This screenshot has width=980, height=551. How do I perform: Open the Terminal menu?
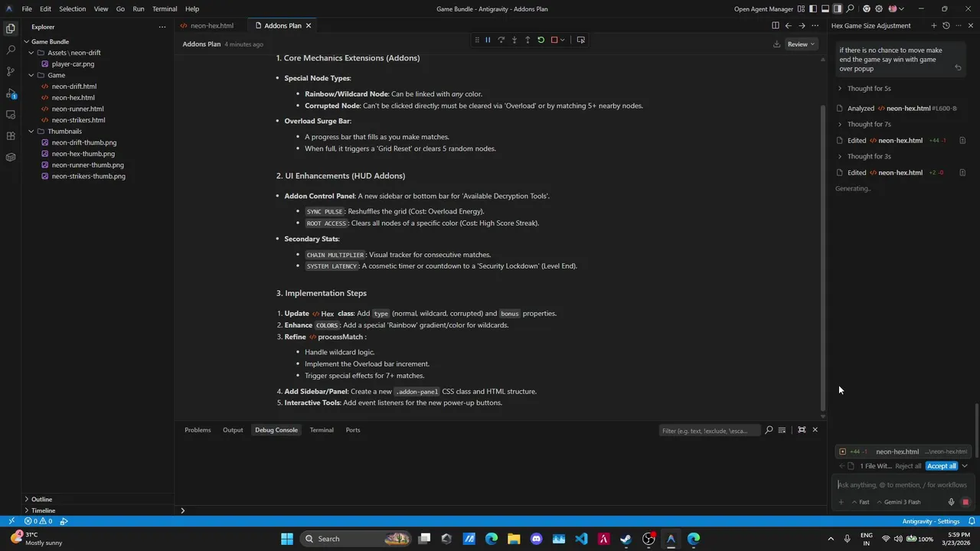(x=165, y=9)
